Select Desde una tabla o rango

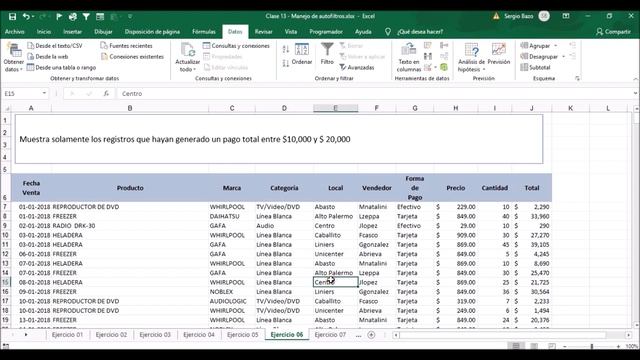point(61,67)
